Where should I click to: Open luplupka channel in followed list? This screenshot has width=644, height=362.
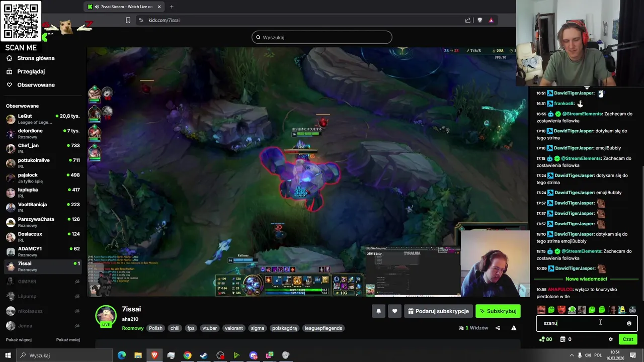[42, 193]
